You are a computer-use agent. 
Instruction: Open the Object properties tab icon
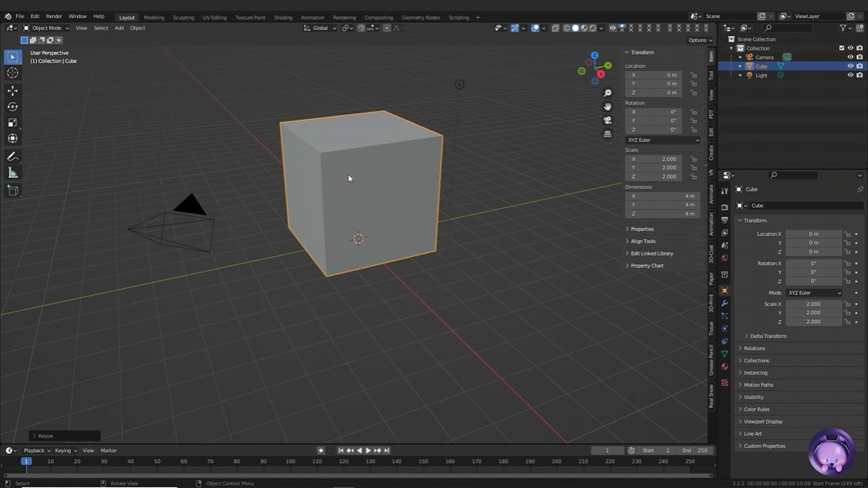[724, 291]
